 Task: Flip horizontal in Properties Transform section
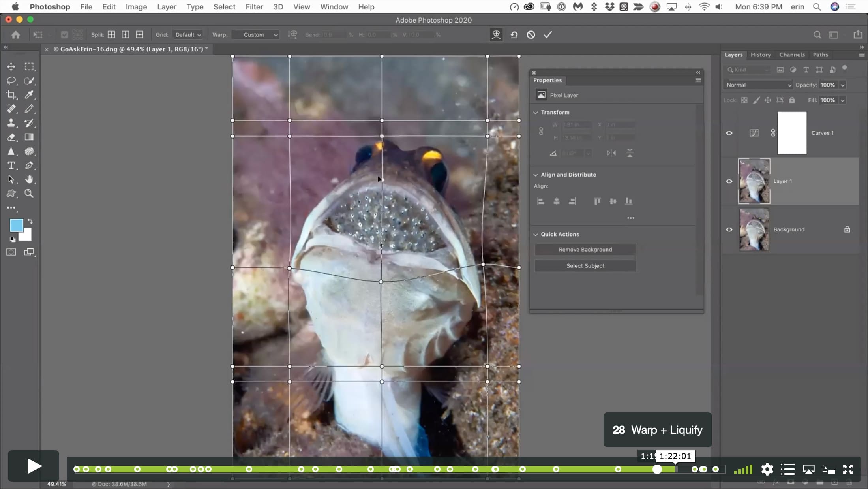[x=611, y=153]
